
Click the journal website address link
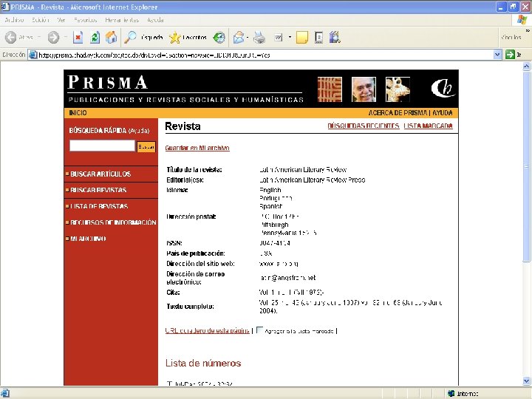tap(279, 264)
